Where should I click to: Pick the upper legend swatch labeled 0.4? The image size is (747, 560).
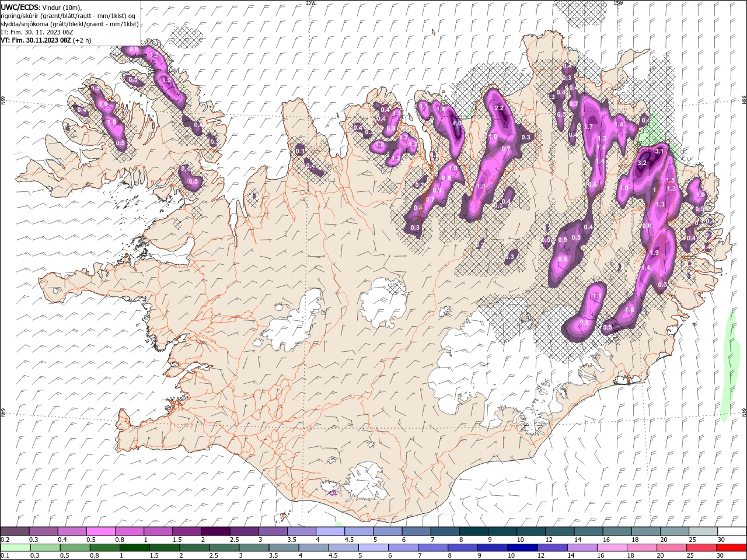[72, 531]
